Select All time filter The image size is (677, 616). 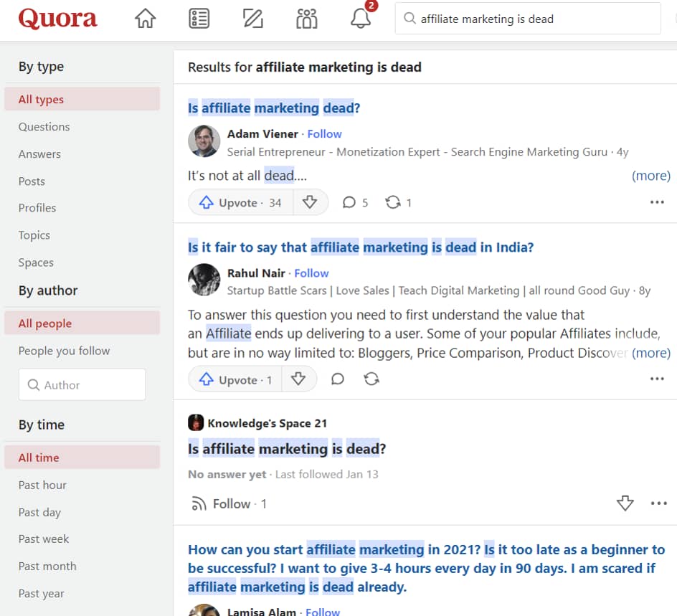(x=82, y=457)
